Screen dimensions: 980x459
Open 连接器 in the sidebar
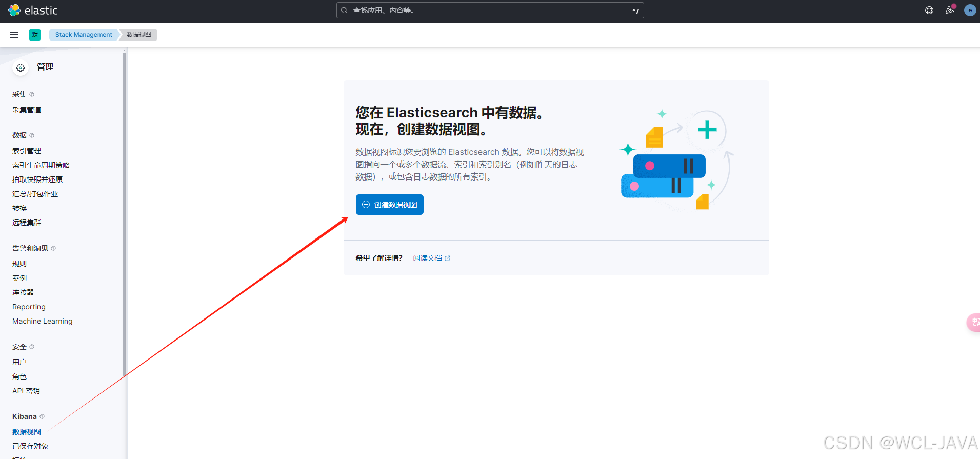click(x=23, y=292)
